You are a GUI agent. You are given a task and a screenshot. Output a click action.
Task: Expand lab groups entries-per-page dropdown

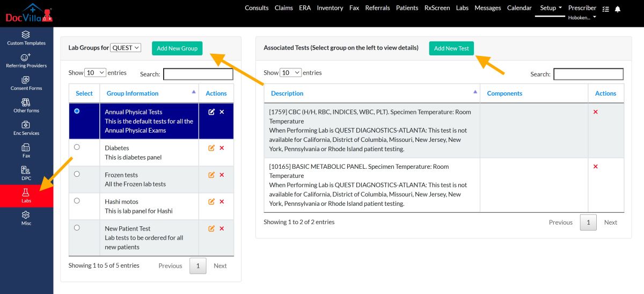pos(96,73)
